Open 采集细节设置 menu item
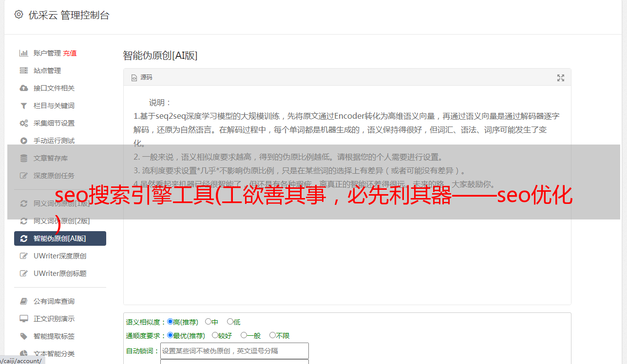The image size is (627, 364). click(x=54, y=123)
